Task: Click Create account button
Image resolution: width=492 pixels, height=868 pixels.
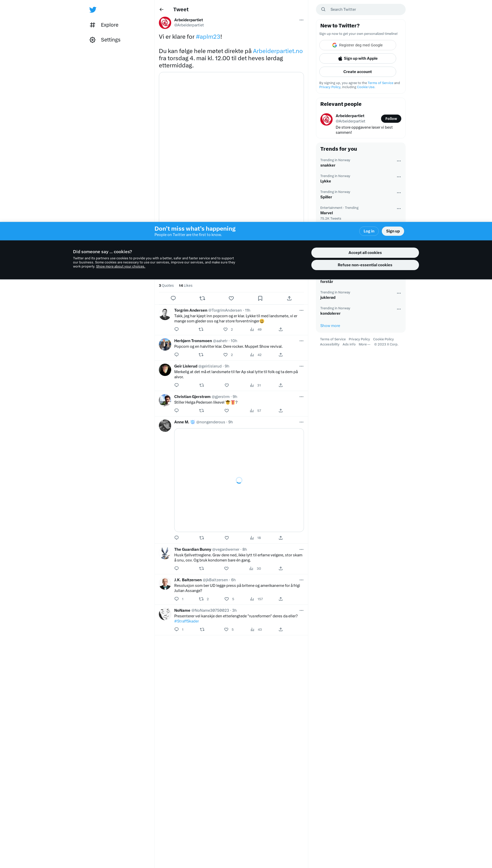Action: [357, 72]
